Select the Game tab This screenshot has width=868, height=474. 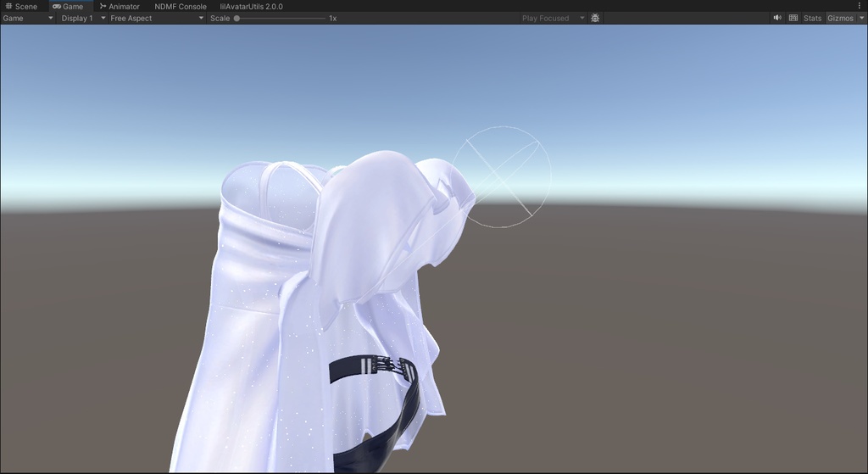[68, 6]
